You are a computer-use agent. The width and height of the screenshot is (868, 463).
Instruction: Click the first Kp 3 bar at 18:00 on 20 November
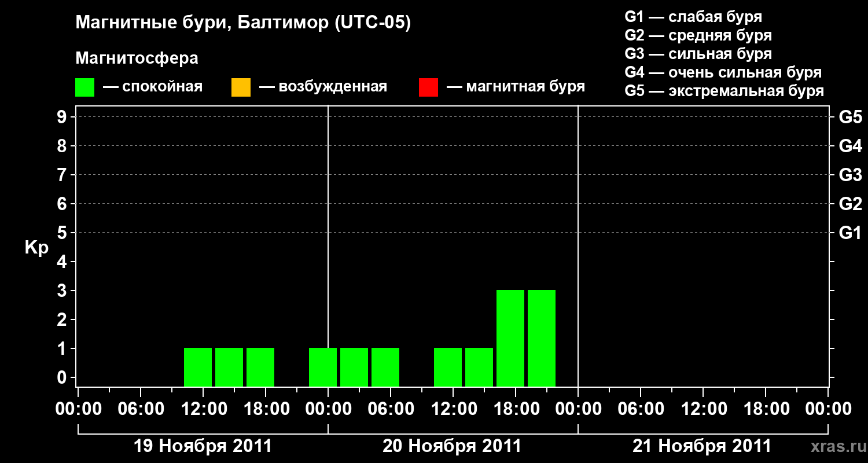(510, 338)
